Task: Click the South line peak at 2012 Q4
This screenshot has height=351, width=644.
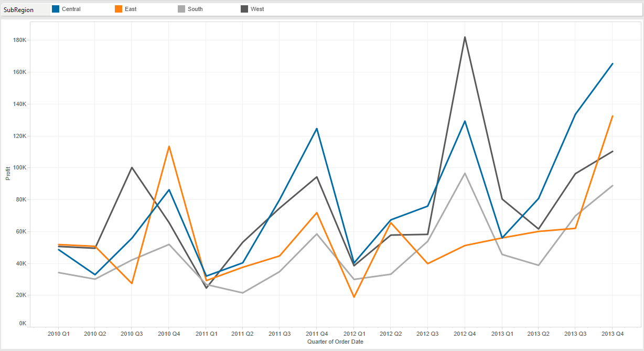Action: coord(465,173)
